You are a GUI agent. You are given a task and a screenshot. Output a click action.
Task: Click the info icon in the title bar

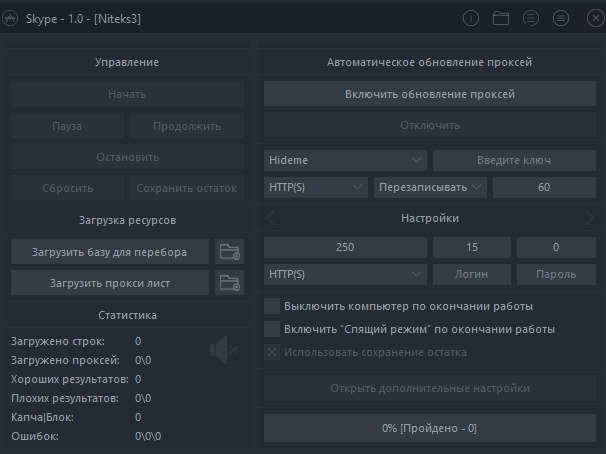point(472,18)
